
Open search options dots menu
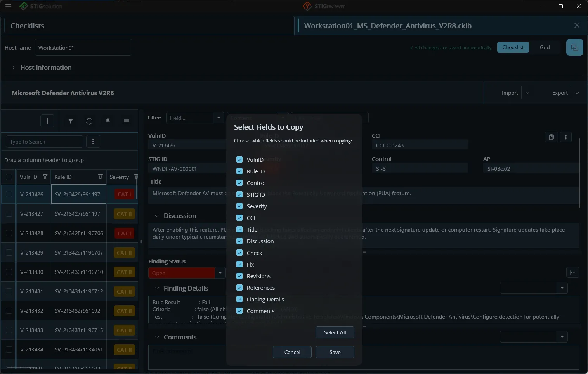pyautogui.click(x=93, y=142)
